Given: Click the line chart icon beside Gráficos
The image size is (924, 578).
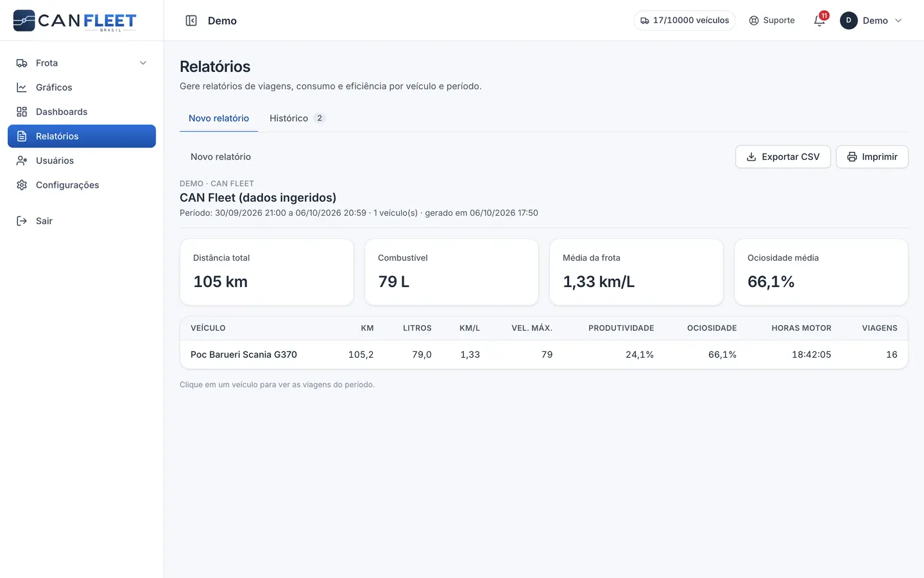Looking at the screenshot, I should (x=22, y=87).
